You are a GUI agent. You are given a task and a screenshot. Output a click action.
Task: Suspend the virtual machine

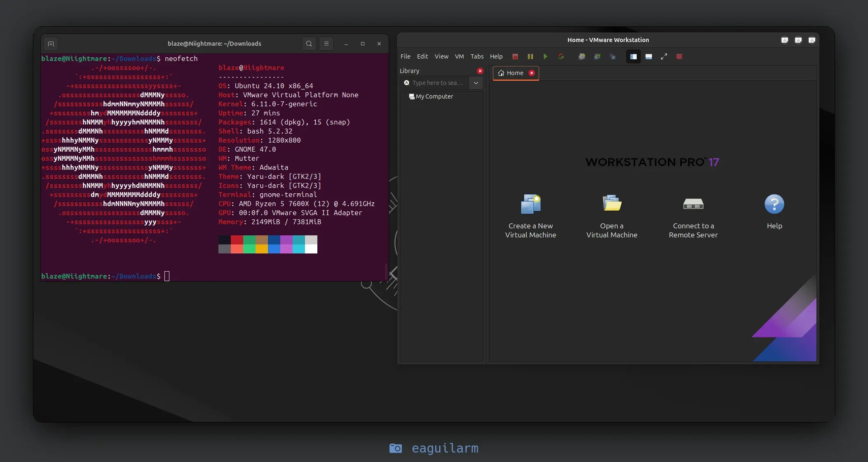click(530, 56)
